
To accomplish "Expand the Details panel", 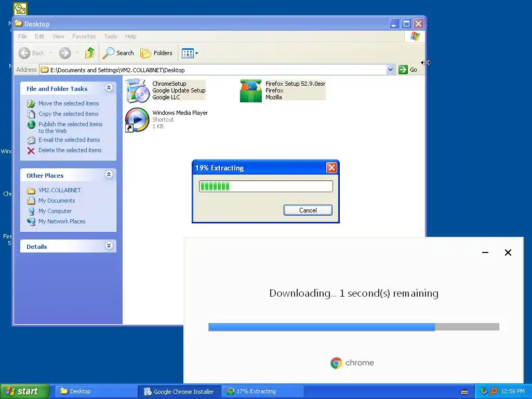I will 109,246.
